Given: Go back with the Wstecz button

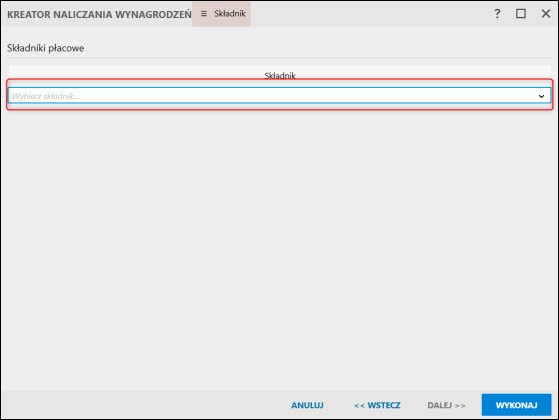Looking at the screenshot, I should [377, 405].
